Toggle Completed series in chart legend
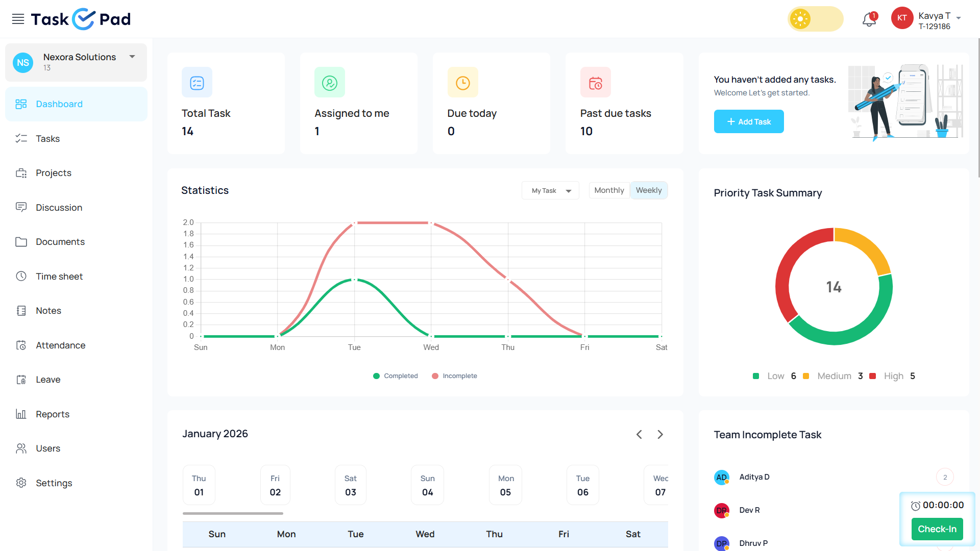The height and width of the screenshot is (551, 980). [396, 376]
